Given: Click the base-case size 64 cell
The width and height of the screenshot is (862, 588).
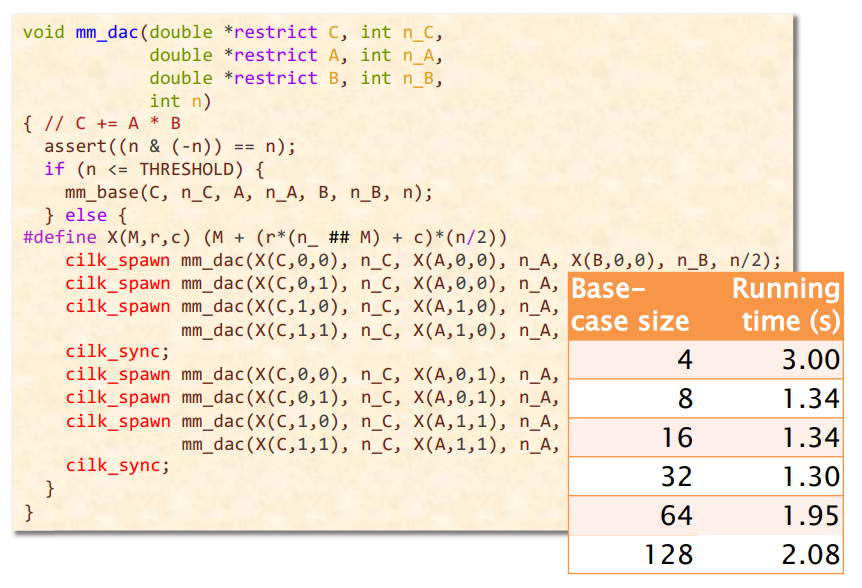Looking at the screenshot, I should pyautogui.click(x=675, y=516).
